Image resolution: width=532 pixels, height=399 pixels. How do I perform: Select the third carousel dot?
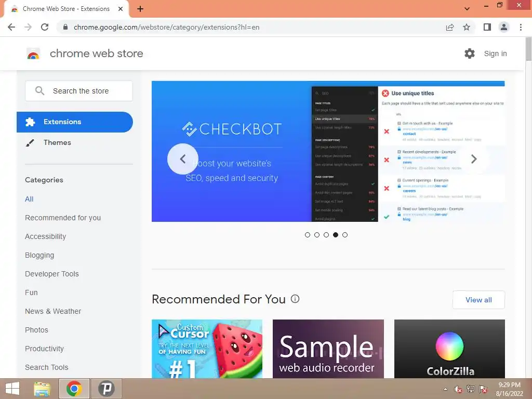click(326, 235)
